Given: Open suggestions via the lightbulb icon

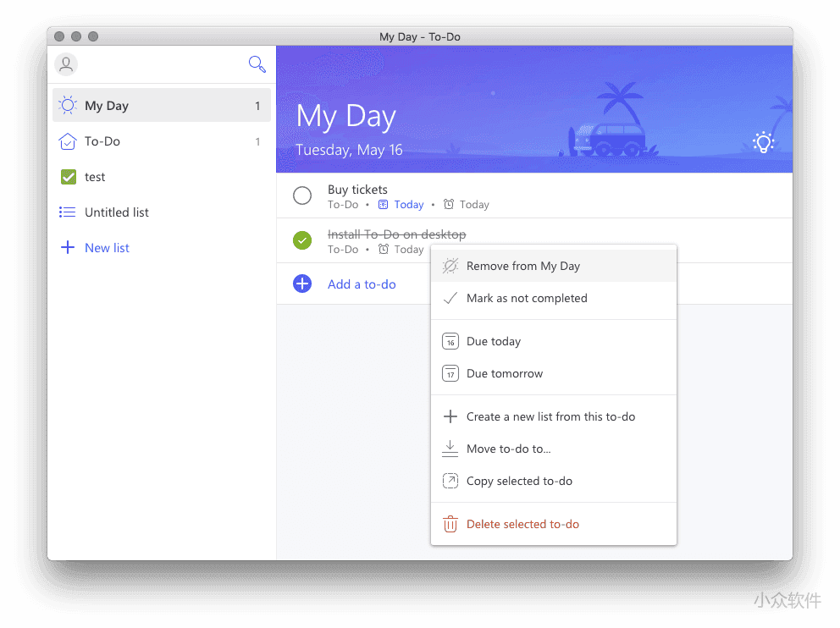Looking at the screenshot, I should coord(763,142).
